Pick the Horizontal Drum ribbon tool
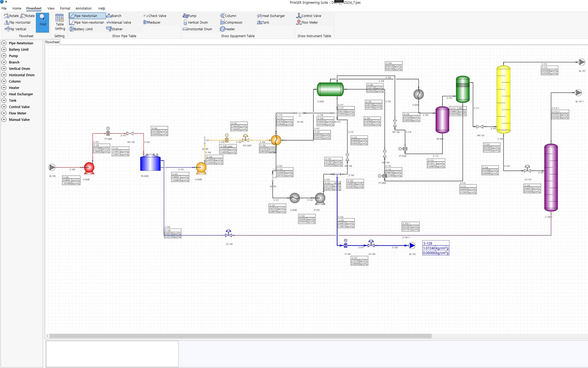This screenshot has height=368, width=588. click(197, 29)
